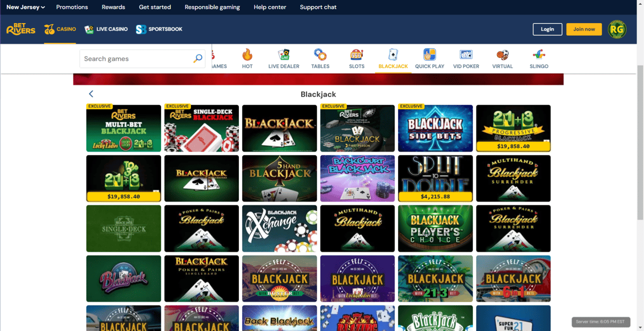Open Blackjack Xchange game
The width and height of the screenshot is (644, 331).
coord(280,228)
